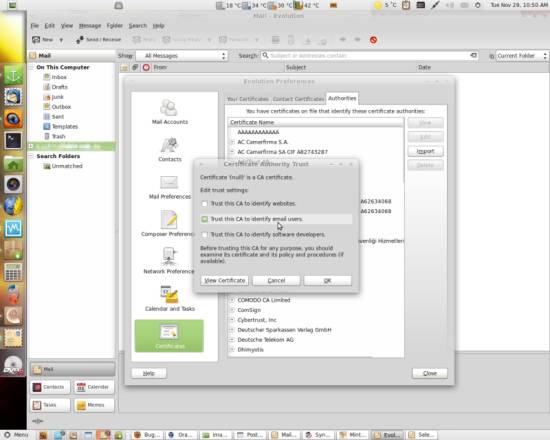Screen dimensions: 550x440
Task: Open Network Preferences icon
Action: 169,261
